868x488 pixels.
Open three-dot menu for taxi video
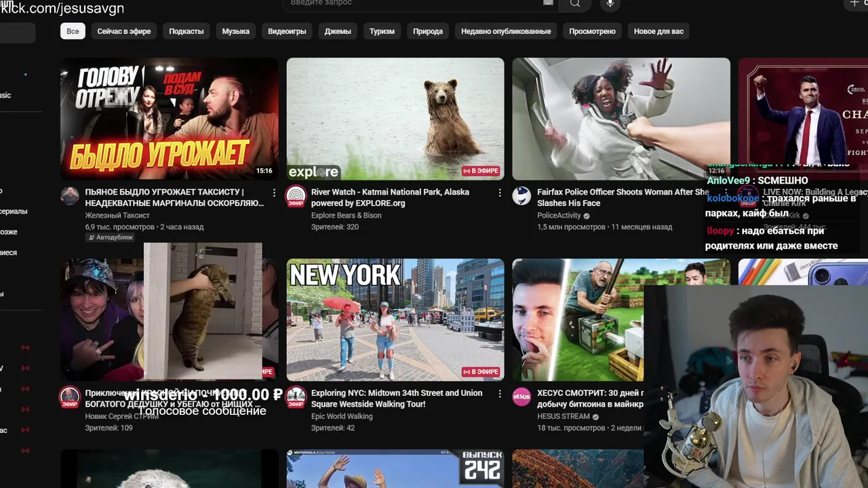(274, 193)
